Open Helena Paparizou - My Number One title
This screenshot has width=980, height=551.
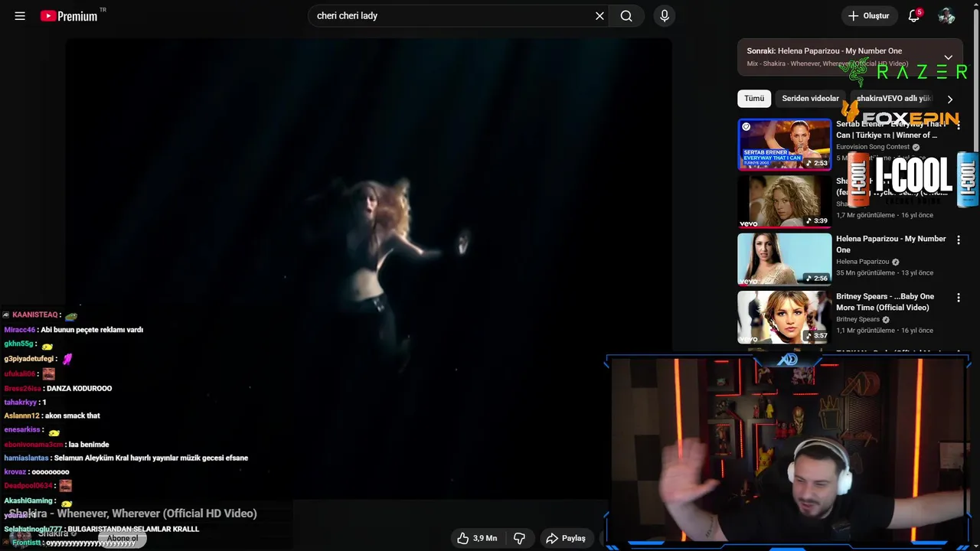click(891, 244)
